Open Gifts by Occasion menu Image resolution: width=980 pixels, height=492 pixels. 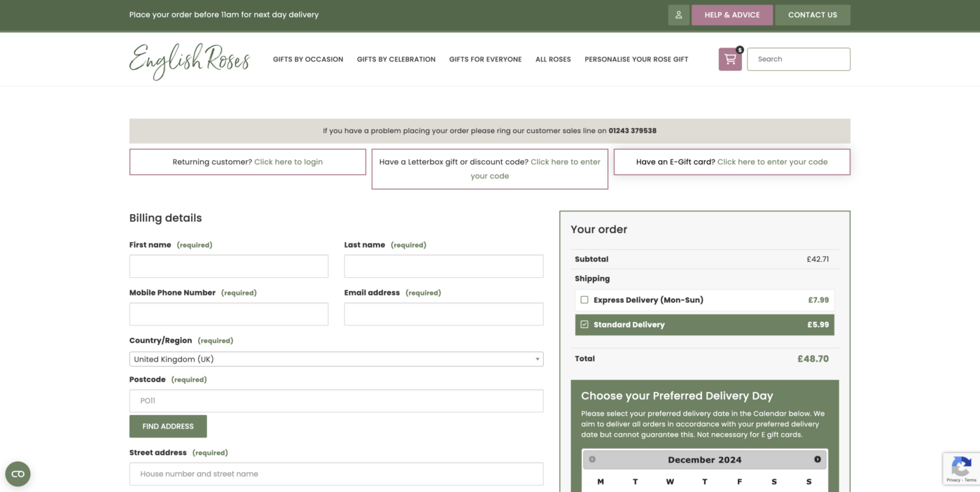pos(308,59)
